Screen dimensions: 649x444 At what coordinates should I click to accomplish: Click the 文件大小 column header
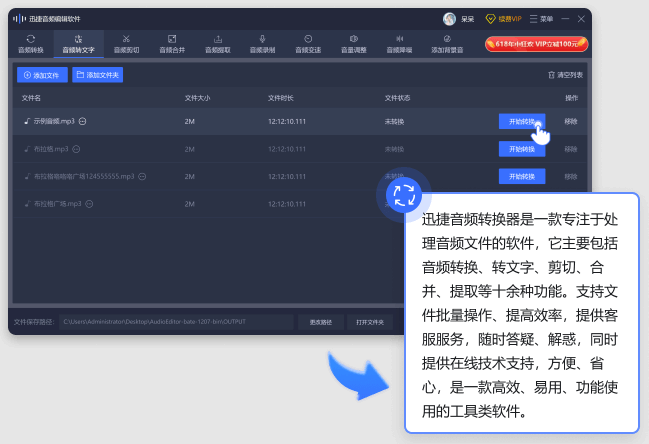pos(197,98)
